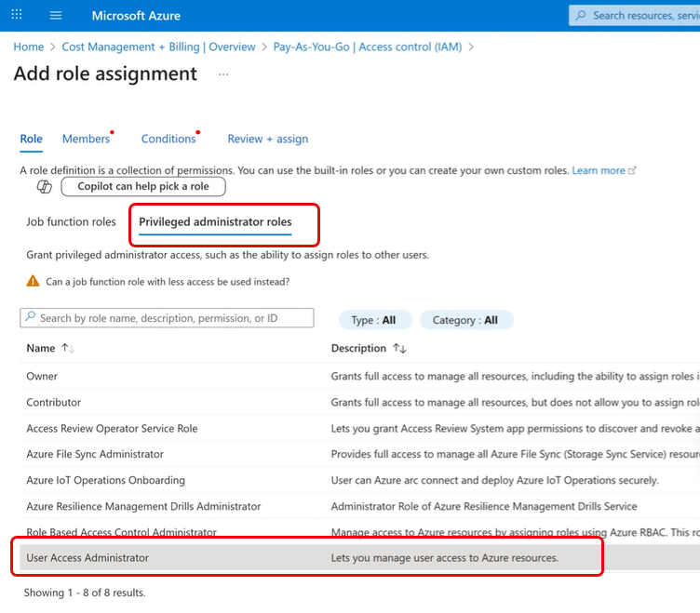Click the orange warning triangle icon
The width and height of the screenshot is (700, 613).
click(x=33, y=281)
